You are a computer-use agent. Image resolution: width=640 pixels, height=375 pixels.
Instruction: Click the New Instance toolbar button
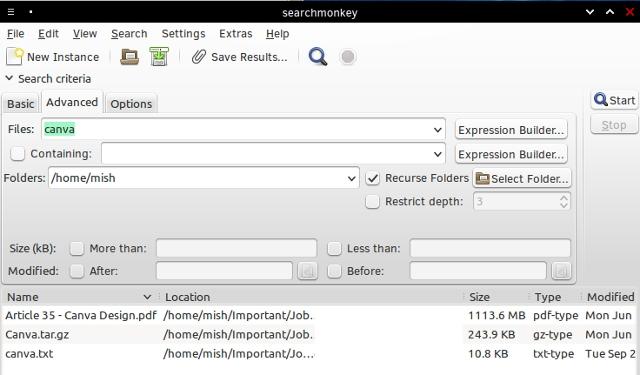53,57
